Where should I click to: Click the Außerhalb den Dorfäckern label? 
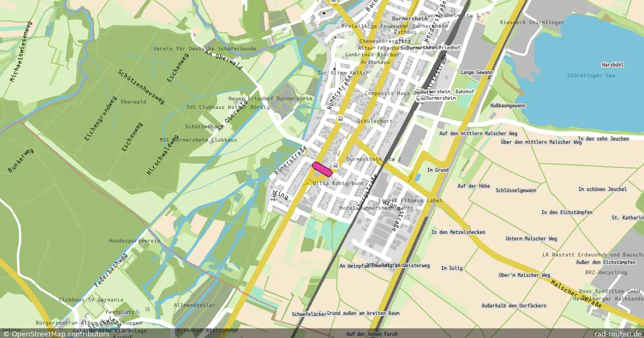514,306
